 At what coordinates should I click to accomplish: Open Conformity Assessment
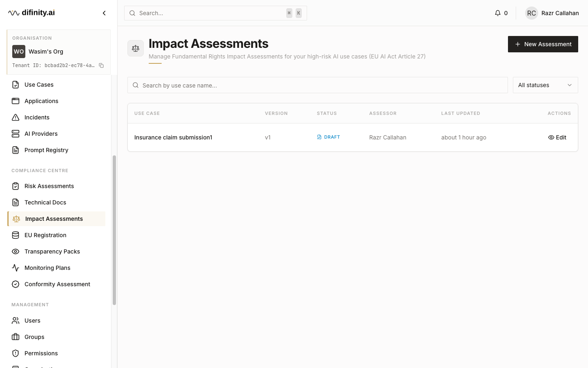pyautogui.click(x=56, y=284)
